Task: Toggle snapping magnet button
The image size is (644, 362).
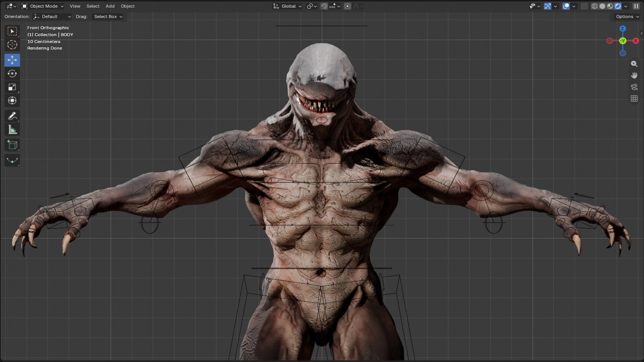Action: point(324,6)
